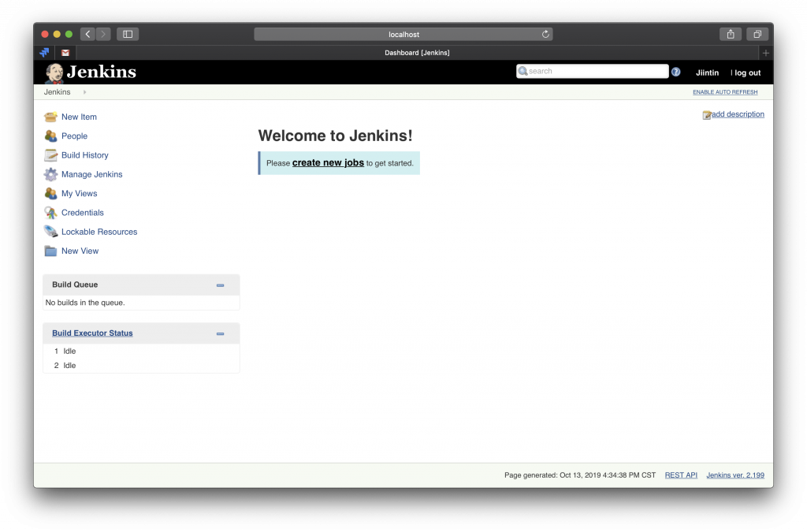This screenshot has width=807, height=532.
Task: Open the Lockable Resources link
Action: click(x=99, y=232)
